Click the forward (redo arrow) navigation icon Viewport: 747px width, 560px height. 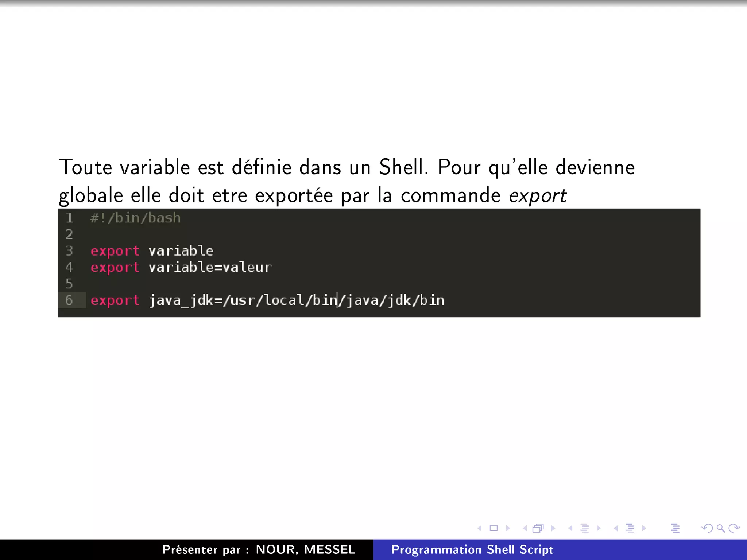(734, 528)
